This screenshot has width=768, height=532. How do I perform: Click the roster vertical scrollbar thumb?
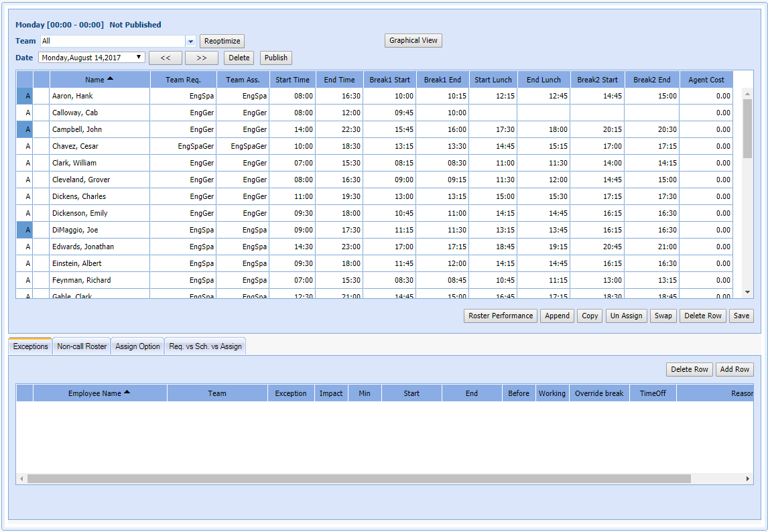tap(747, 127)
